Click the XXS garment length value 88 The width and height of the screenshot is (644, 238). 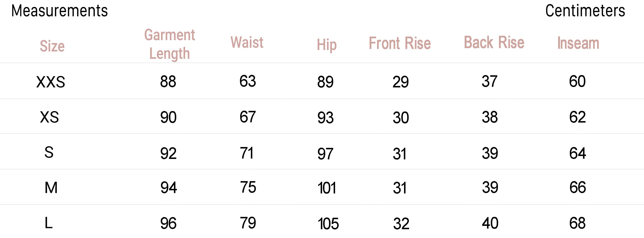point(168,82)
